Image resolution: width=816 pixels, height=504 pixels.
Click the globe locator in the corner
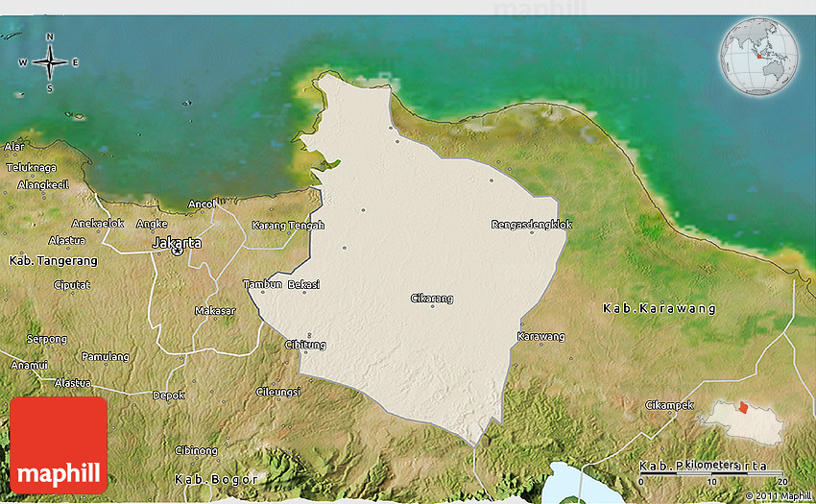[x=758, y=57]
